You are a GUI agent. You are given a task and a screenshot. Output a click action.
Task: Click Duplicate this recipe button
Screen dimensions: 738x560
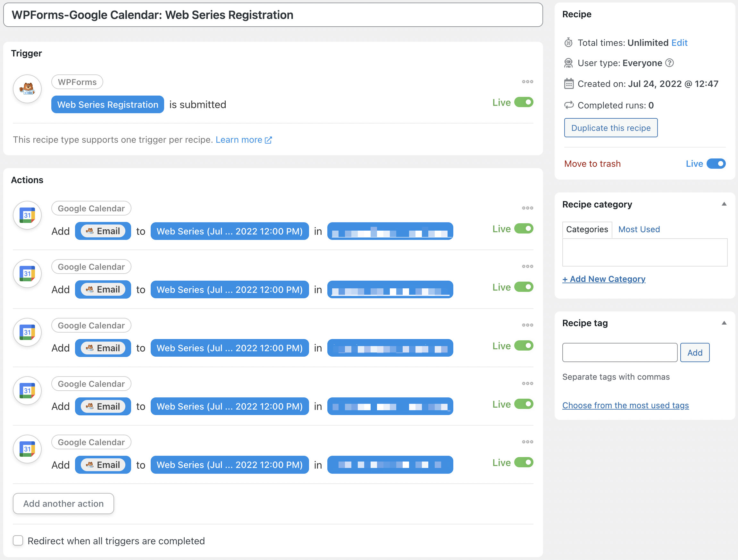(610, 128)
